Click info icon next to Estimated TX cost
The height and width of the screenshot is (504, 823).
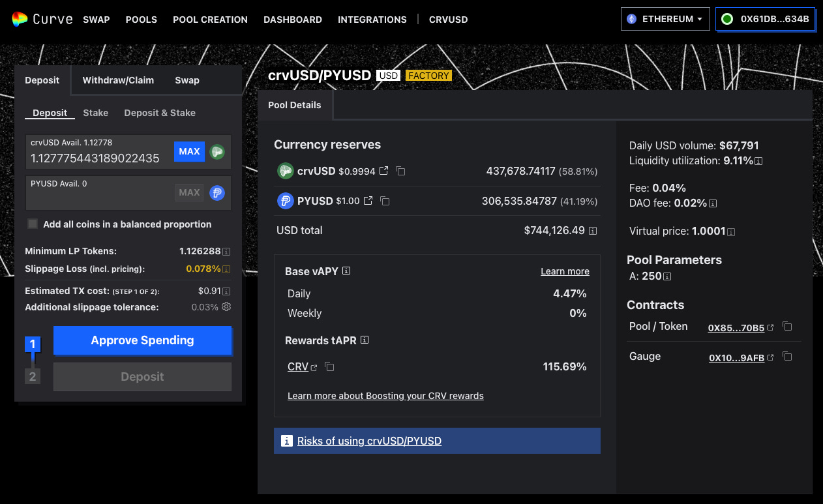226,291
